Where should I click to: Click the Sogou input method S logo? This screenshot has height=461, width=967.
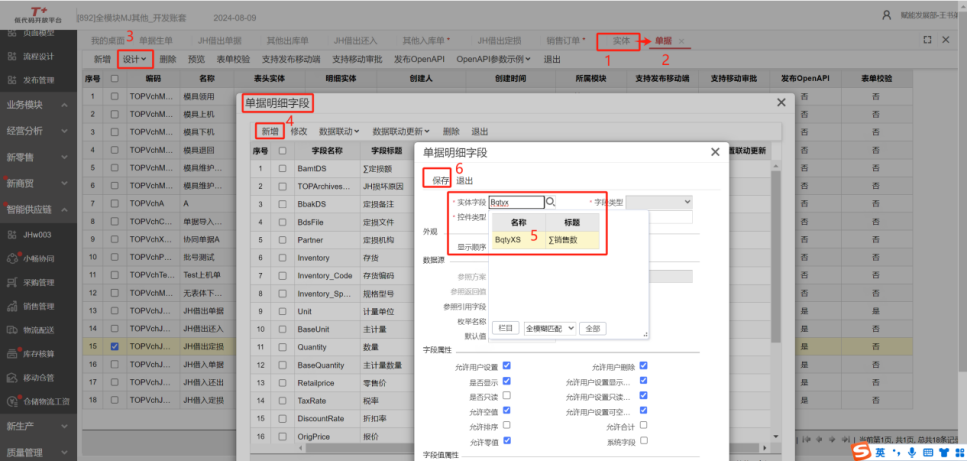[x=861, y=452]
